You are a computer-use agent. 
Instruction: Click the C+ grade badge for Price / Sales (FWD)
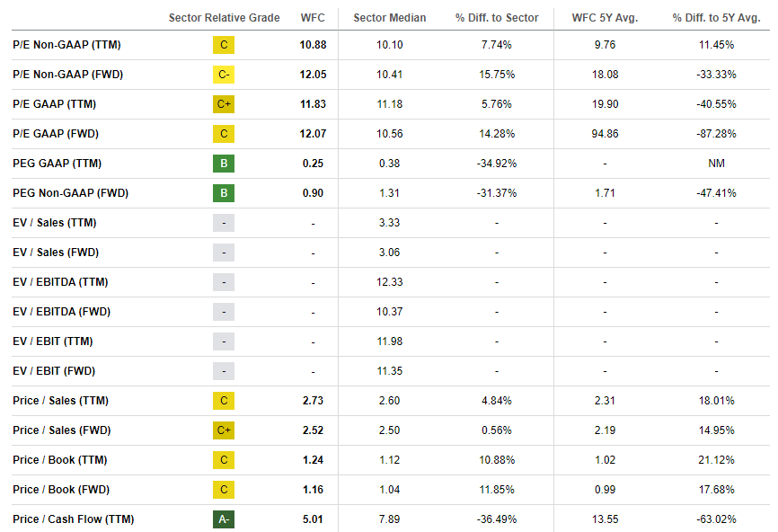point(224,430)
